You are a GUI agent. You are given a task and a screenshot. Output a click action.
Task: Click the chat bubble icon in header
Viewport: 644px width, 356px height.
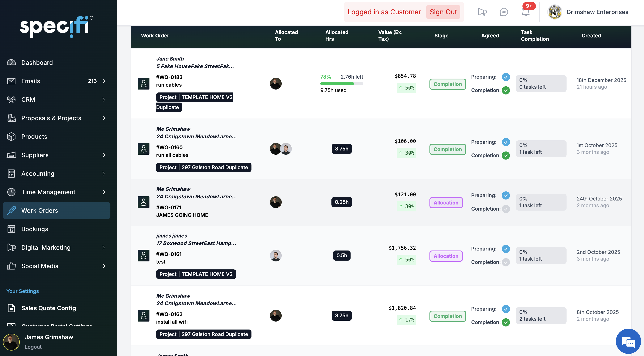tap(504, 12)
